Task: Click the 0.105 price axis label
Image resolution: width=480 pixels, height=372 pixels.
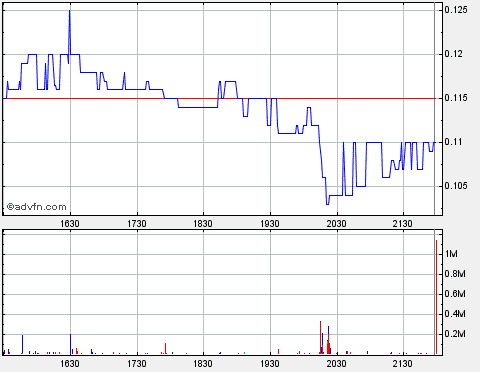Action: 456,186
